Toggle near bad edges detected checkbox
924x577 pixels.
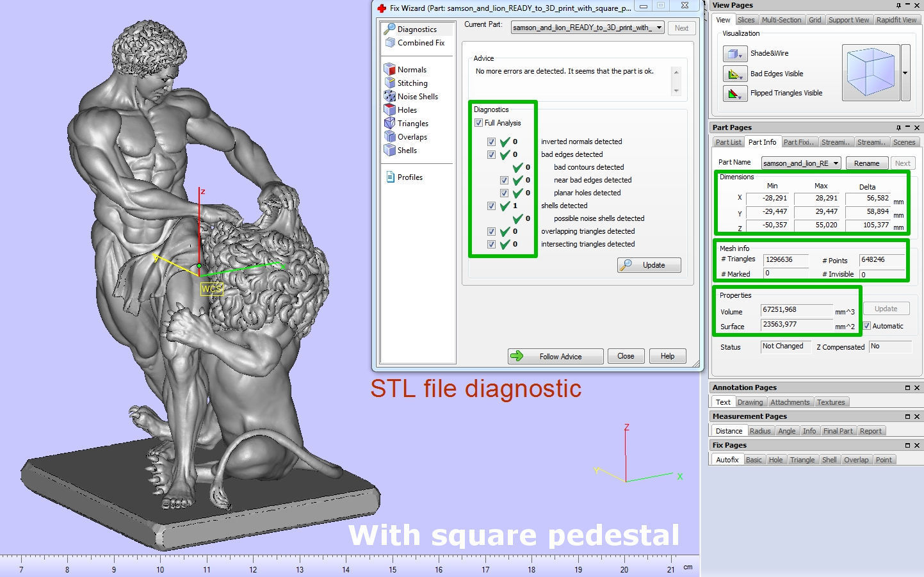point(504,180)
